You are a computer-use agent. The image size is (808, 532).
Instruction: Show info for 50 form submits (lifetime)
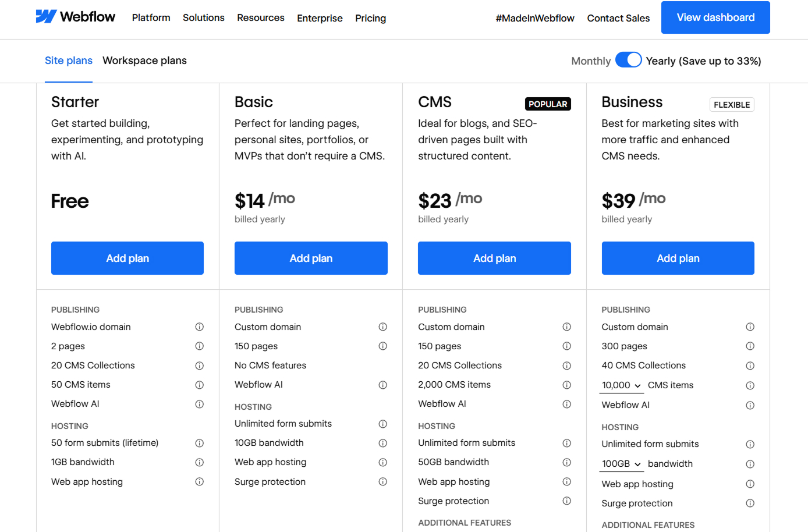(200, 443)
